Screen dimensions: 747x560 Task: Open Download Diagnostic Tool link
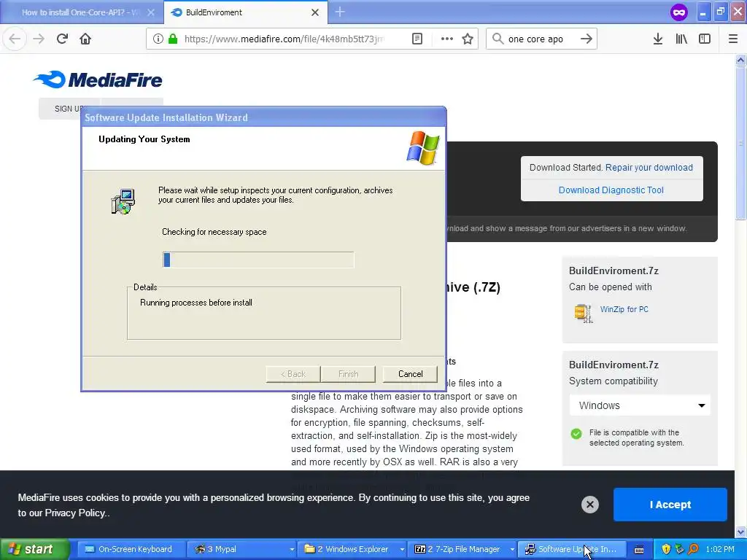click(611, 190)
